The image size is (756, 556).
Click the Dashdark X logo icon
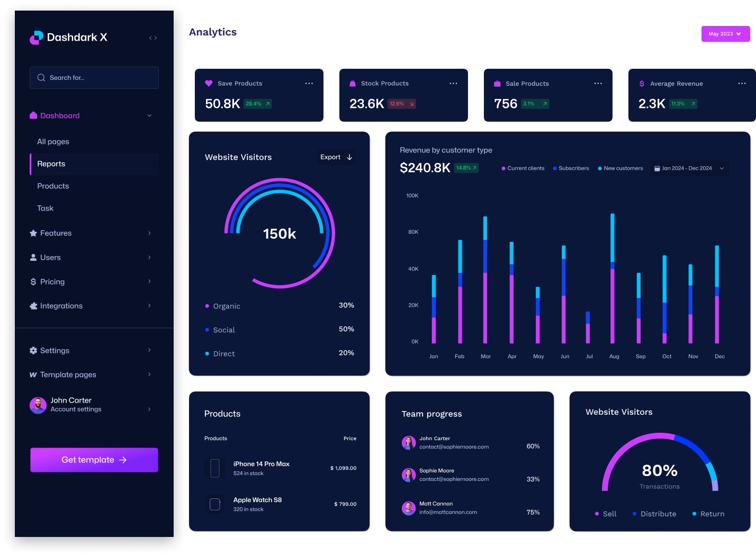point(37,38)
